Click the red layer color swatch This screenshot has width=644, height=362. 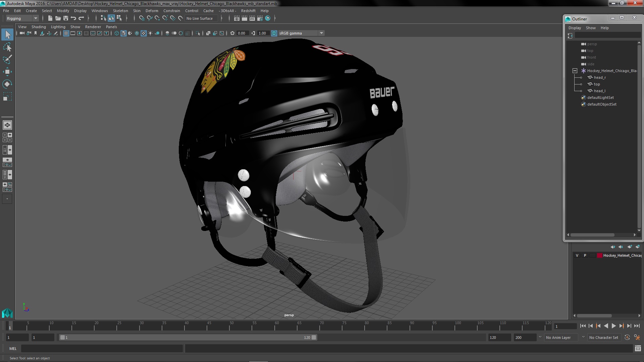[x=599, y=255]
